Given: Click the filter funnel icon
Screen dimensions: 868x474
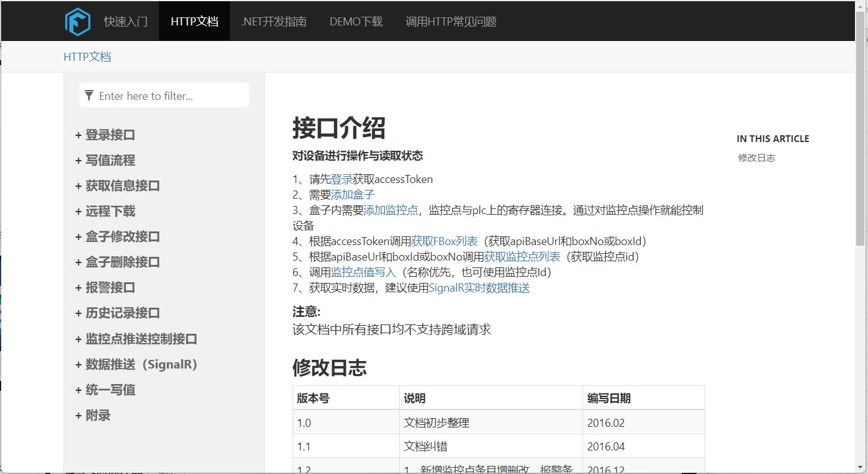Looking at the screenshot, I should 89,96.
